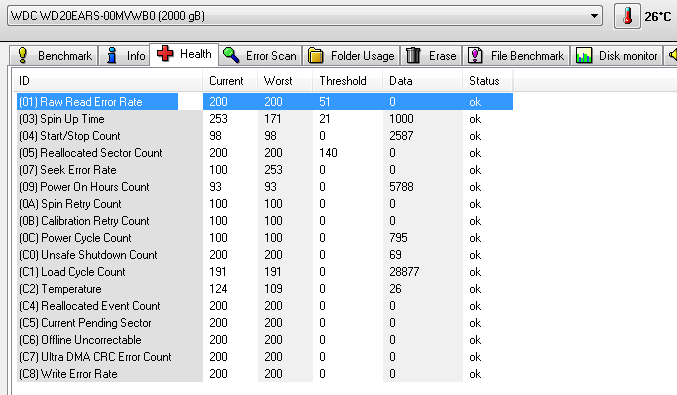Viewport: 677px width, 395px height.
Task: Select the (C2) Temperature row
Action: click(264, 289)
